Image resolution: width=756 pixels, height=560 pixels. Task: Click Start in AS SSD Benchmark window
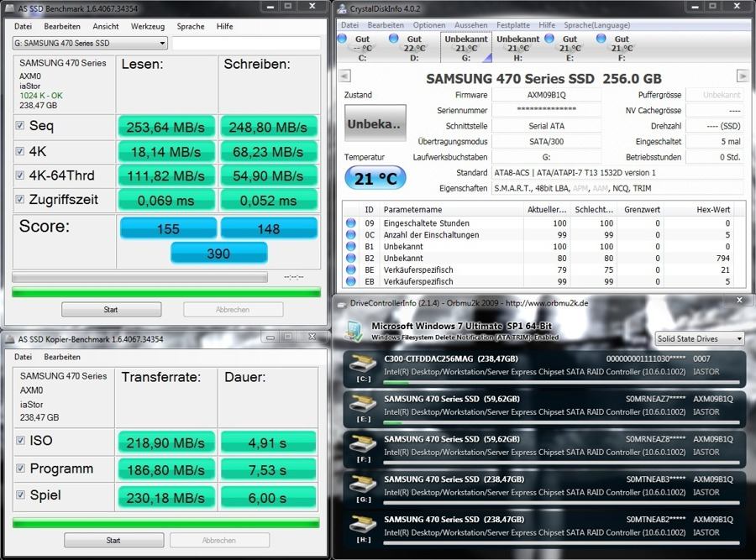[112, 310]
